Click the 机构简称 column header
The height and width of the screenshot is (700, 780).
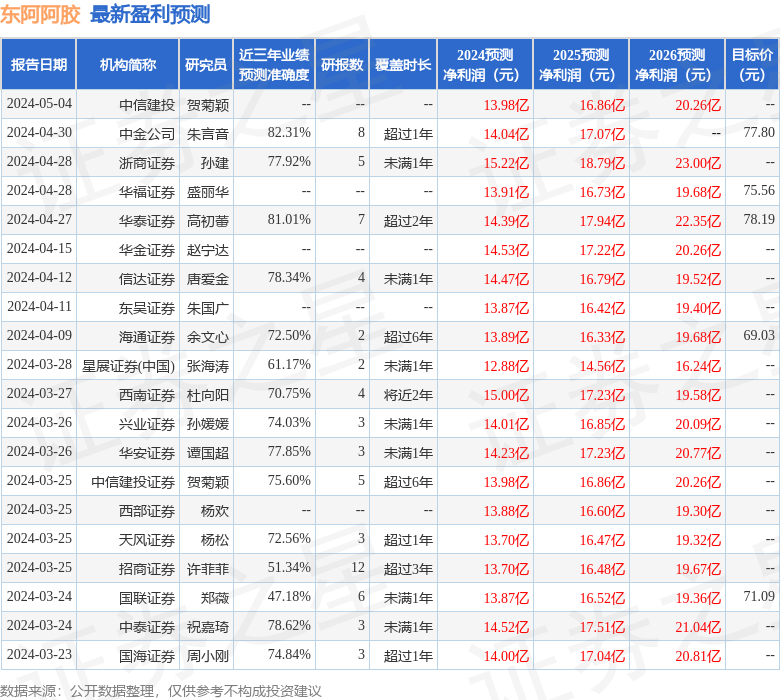point(128,65)
